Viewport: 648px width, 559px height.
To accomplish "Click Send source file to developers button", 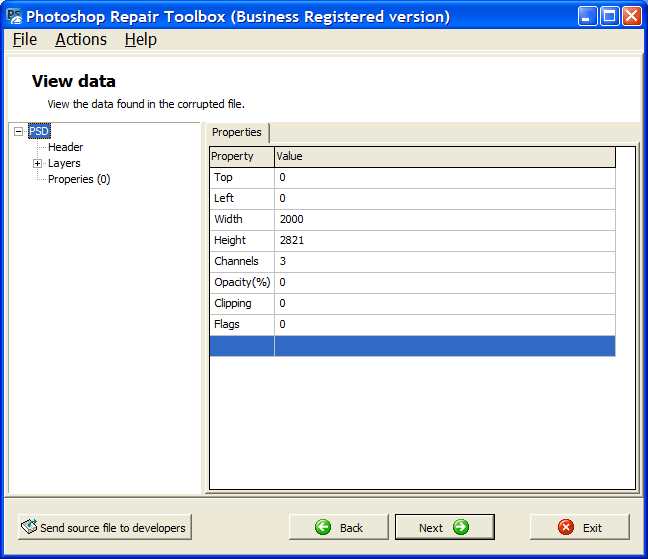I will [105, 527].
